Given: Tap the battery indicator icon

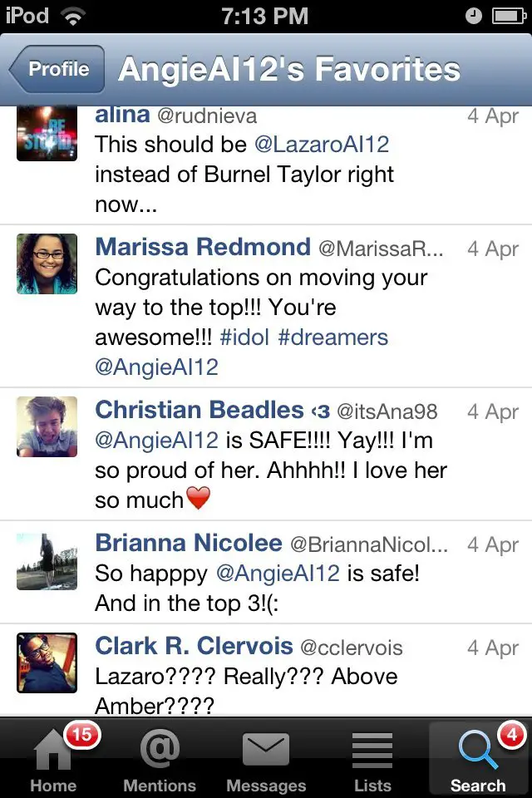Looking at the screenshot, I should [508, 16].
